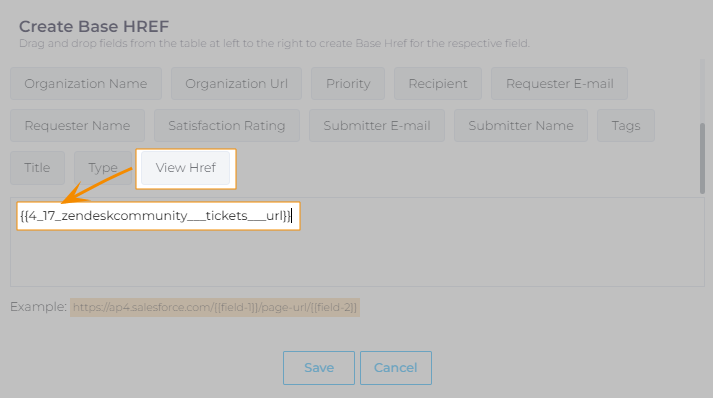The image size is (713, 398).
Task: Choose the Satisfaction Rating field chip
Action: point(227,126)
